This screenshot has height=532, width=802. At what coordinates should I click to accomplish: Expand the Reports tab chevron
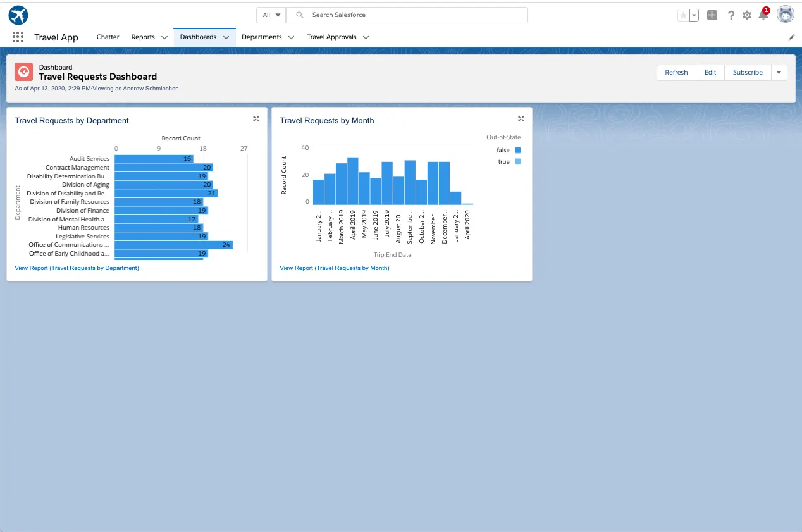click(x=164, y=37)
